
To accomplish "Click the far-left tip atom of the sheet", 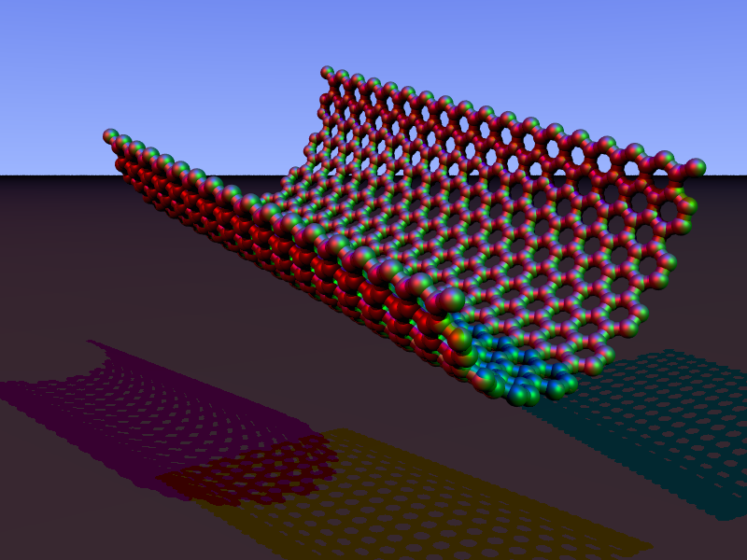I will coord(110,136).
